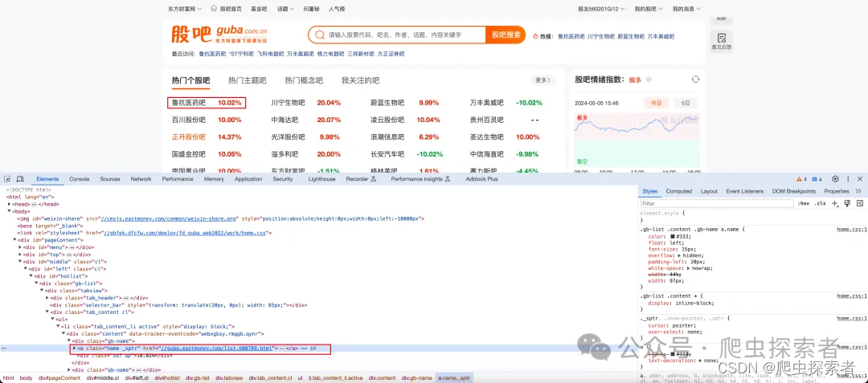Switch to the Console tab
Image resolution: width=868 pixels, height=383 pixels.
[x=79, y=179]
